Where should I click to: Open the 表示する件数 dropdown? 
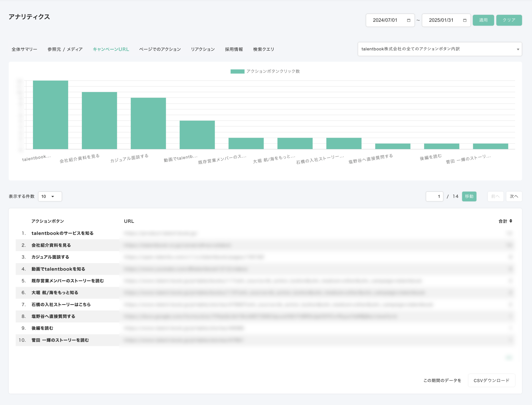point(50,196)
